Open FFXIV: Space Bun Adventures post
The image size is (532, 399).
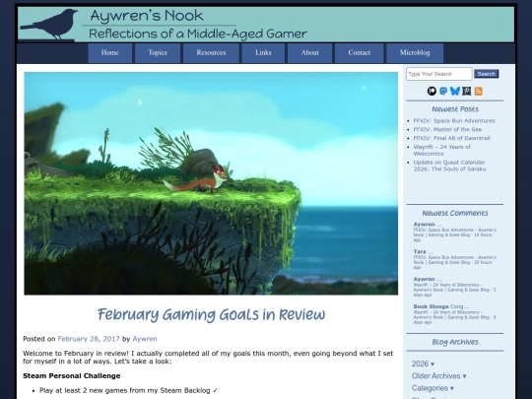click(x=454, y=121)
